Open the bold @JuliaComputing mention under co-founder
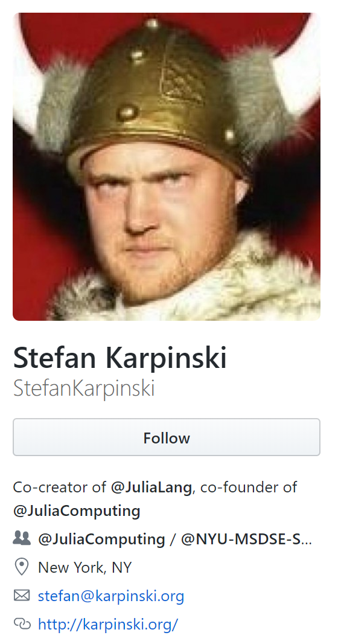Screen dimensions: 341x644 [x=77, y=511]
